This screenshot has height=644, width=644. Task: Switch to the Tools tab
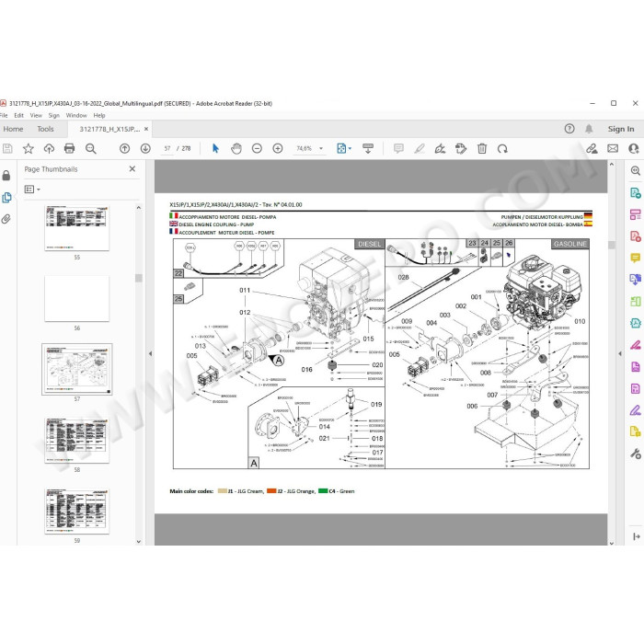click(45, 129)
